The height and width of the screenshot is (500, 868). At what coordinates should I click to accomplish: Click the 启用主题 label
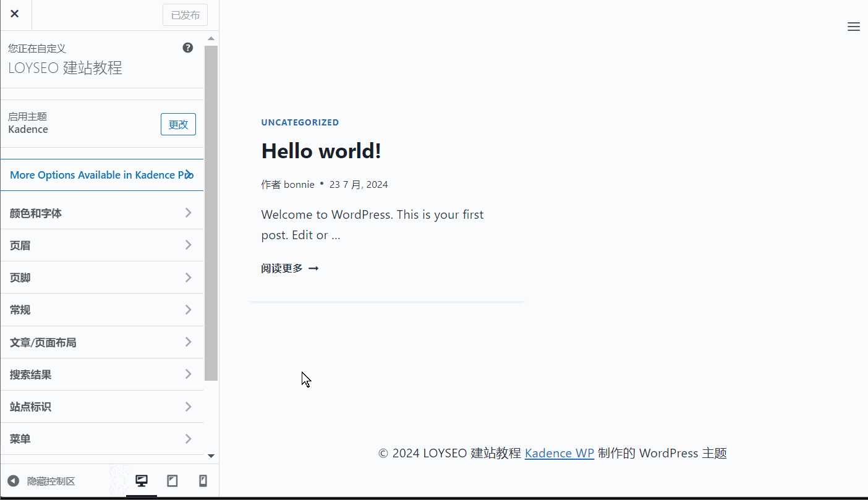[28, 116]
